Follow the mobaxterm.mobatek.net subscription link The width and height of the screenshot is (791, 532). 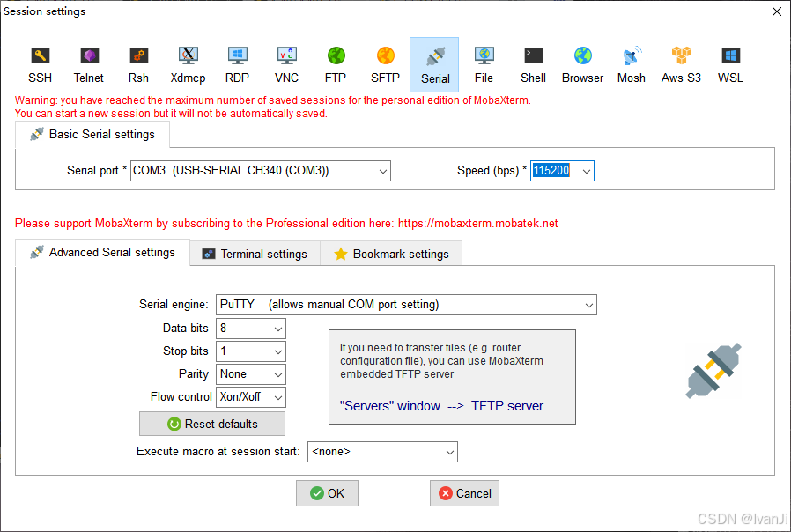tap(477, 224)
